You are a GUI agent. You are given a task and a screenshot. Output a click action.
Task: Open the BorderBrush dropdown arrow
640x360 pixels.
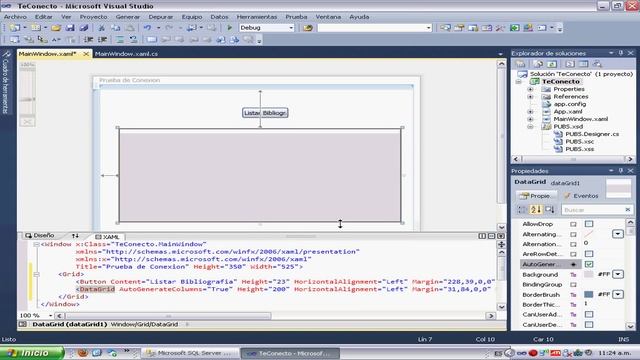click(618, 294)
